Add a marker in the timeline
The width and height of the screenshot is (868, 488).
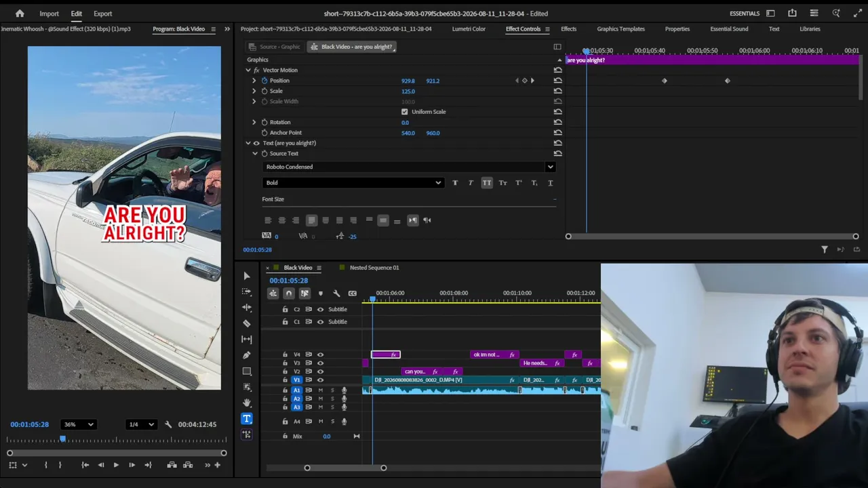click(321, 293)
